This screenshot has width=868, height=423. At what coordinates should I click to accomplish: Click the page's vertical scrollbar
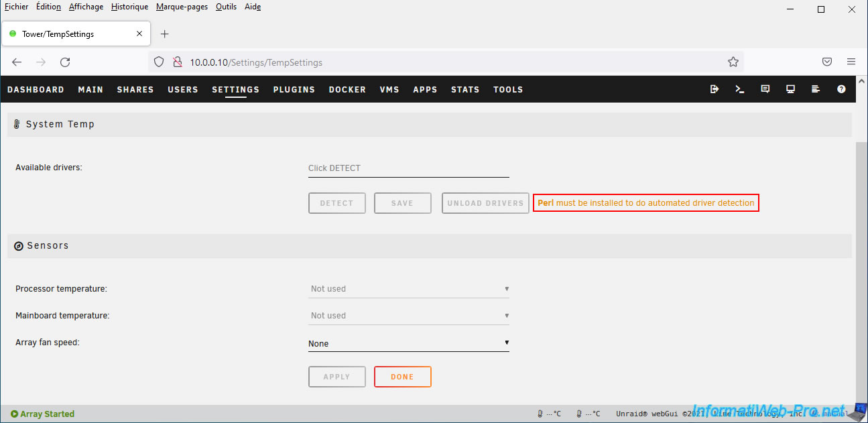(x=861, y=268)
